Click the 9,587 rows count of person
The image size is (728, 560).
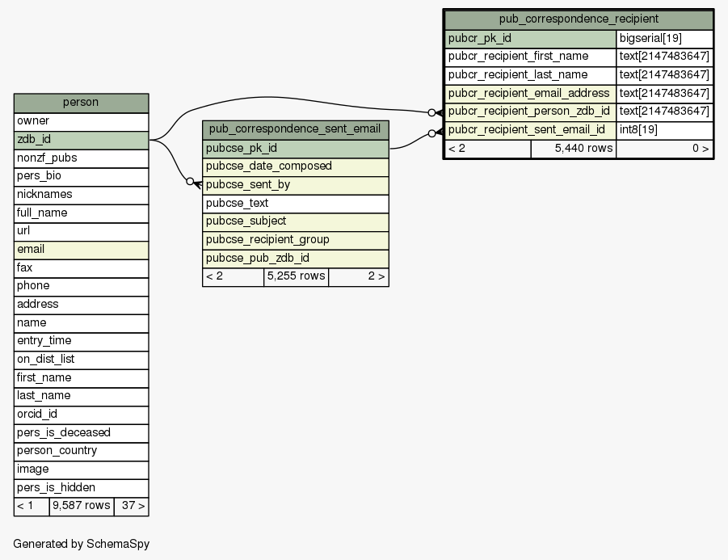click(81, 507)
